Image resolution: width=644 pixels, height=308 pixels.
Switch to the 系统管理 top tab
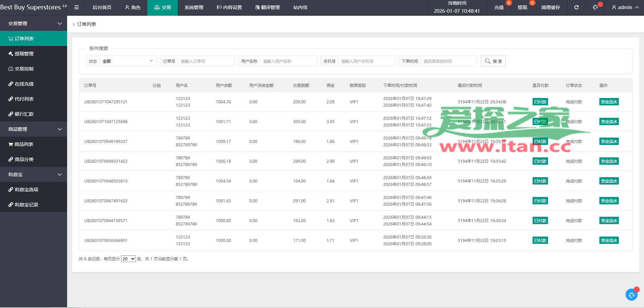[194, 7]
